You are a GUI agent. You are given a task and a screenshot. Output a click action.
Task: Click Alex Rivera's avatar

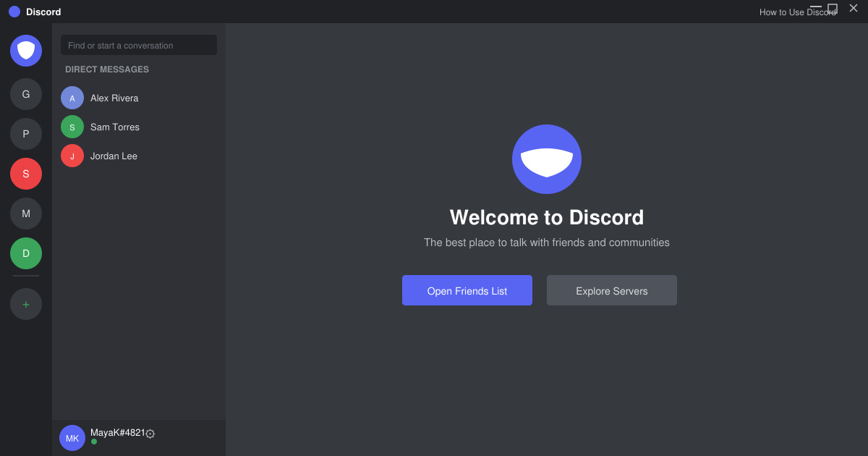pos(72,98)
